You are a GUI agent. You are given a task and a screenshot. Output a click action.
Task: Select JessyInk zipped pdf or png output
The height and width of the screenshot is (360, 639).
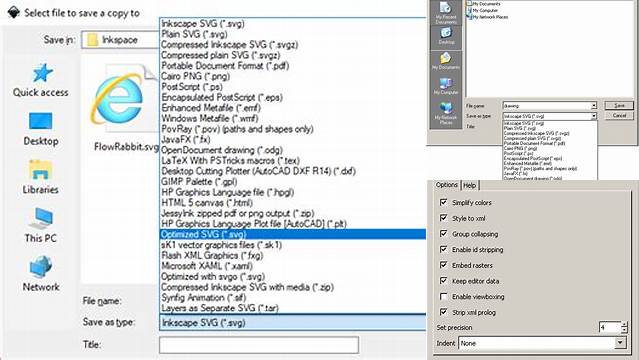[292, 213]
